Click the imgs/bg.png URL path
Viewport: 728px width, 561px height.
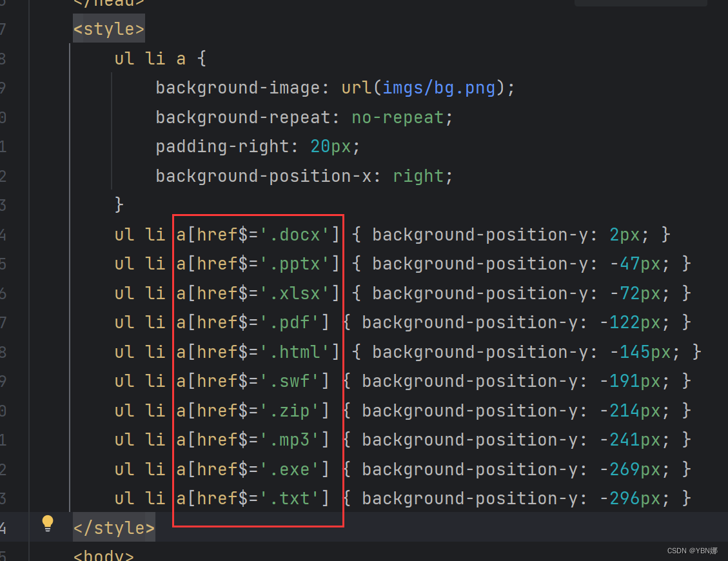pos(438,88)
